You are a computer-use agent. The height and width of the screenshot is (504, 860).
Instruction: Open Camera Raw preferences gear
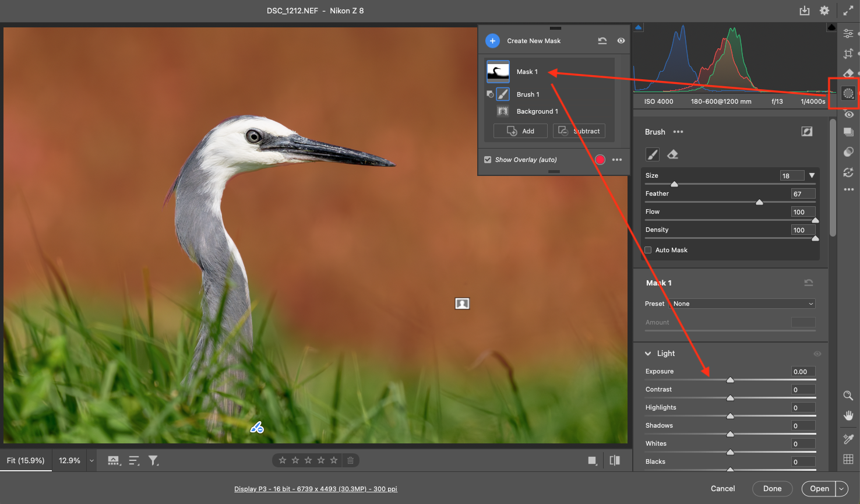[824, 10]
